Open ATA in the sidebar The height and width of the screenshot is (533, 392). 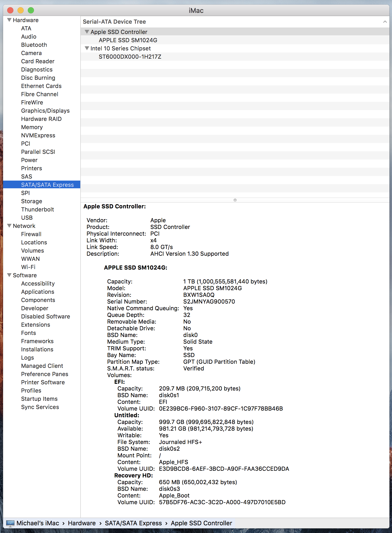(26, 28)
